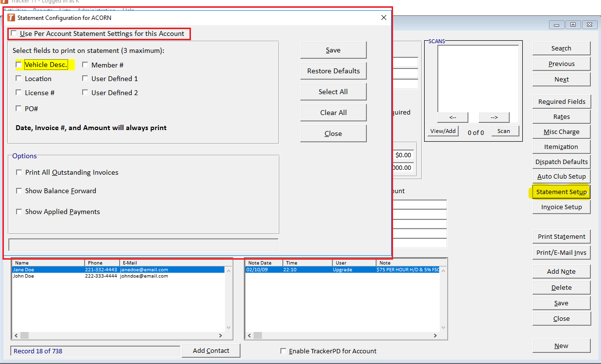Check the License # field checkbox
Screen dimensions: 601x364
18,93
